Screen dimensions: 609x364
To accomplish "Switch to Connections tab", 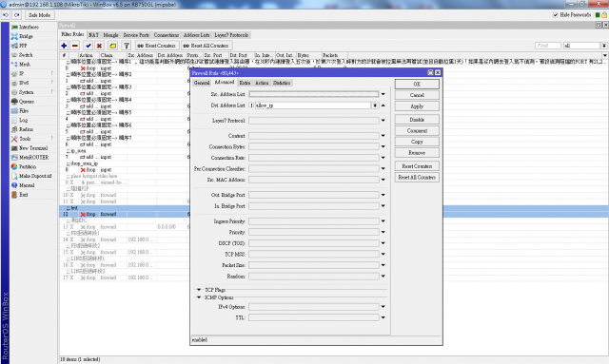I will coord(167,35).
